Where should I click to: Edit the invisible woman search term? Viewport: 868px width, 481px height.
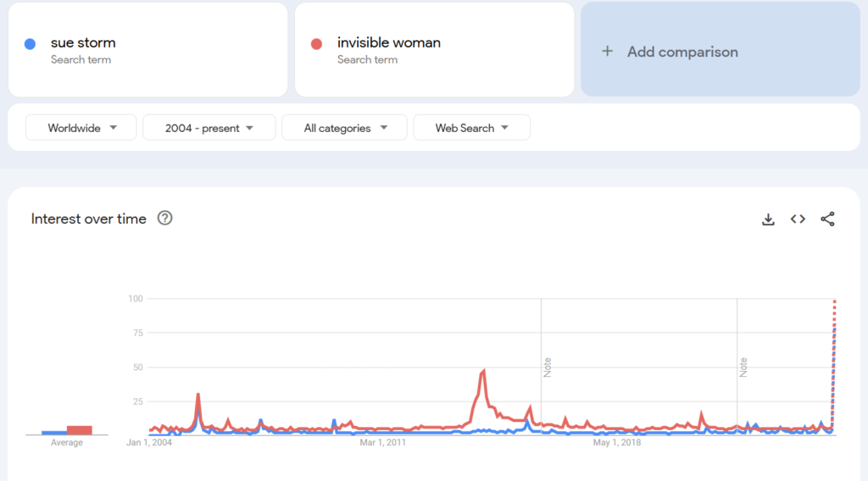[x=388, y=43]
